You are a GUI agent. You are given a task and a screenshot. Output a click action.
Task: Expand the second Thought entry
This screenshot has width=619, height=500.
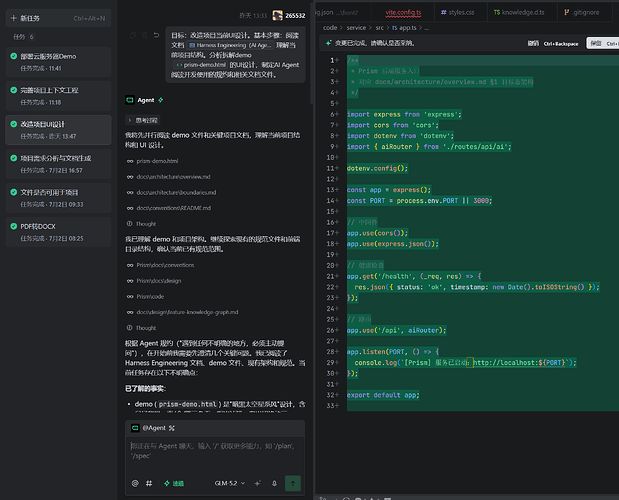click(141, 328)
